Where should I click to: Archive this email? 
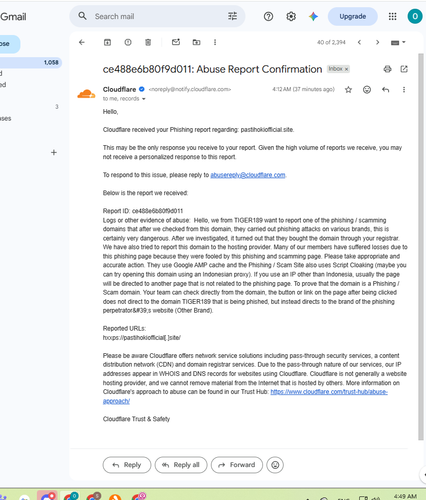click(107, 42)
